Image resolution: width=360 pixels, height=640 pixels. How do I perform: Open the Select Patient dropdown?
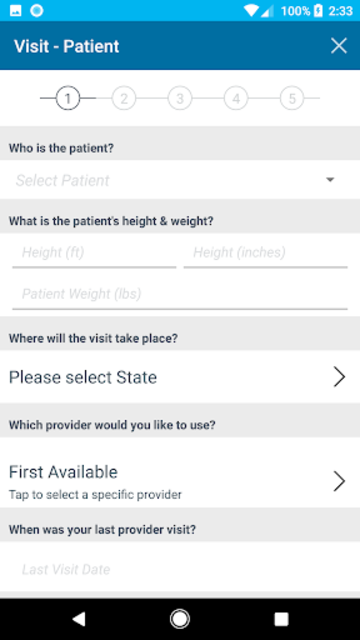click(x=180, y=180)
